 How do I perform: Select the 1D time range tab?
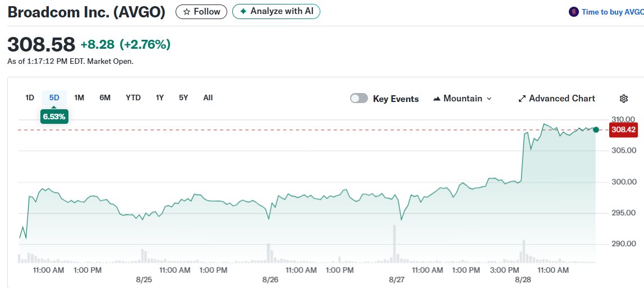coord(30,97)
